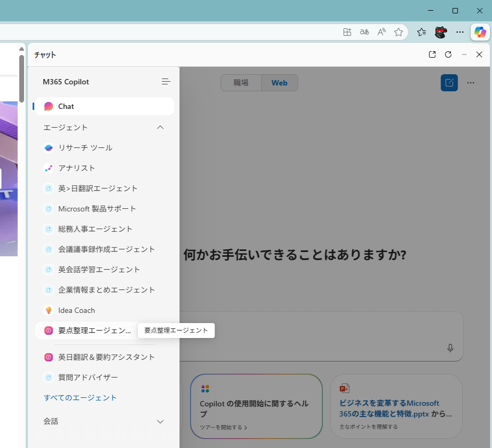This screenshot has height=448, width=492.
Task: Open the Idea Coach agent
Action: click(x=76, y=310)
